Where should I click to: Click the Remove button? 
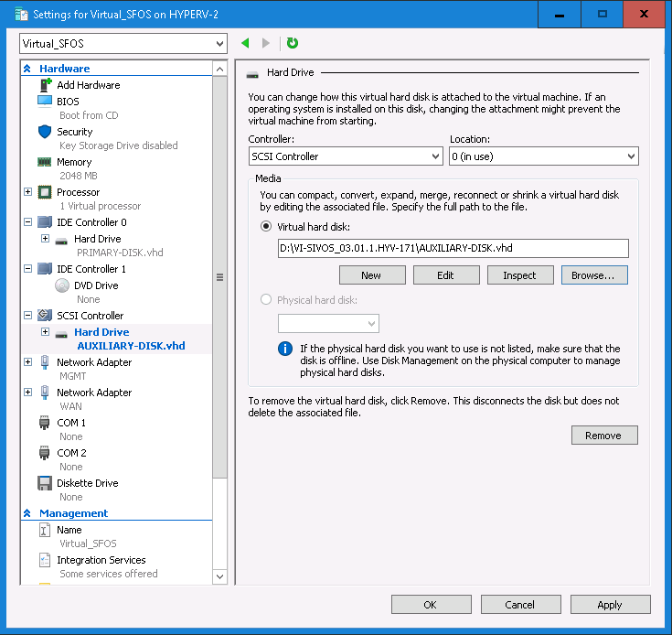pyautogui.click(x=603, y=436)
